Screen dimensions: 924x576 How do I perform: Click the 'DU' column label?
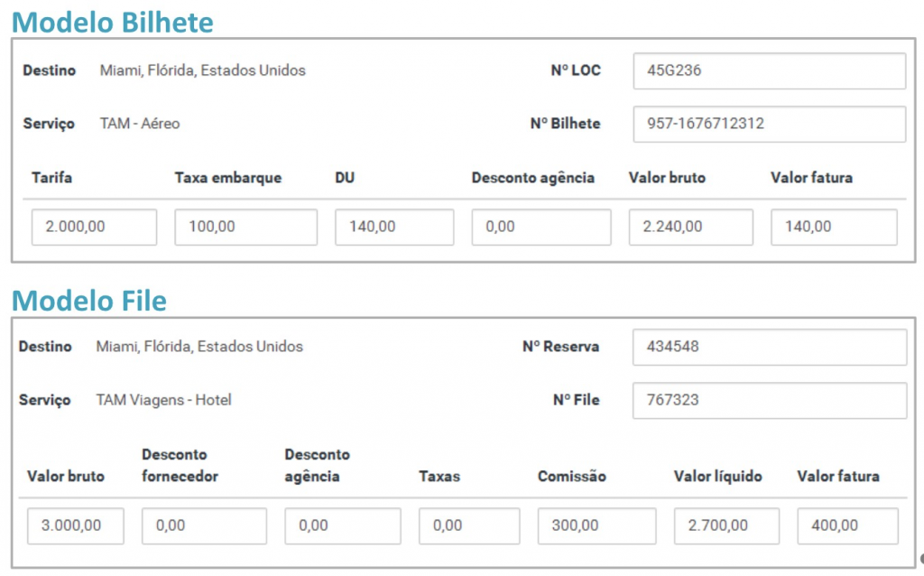pyautogui.click(x=345, y=178)
